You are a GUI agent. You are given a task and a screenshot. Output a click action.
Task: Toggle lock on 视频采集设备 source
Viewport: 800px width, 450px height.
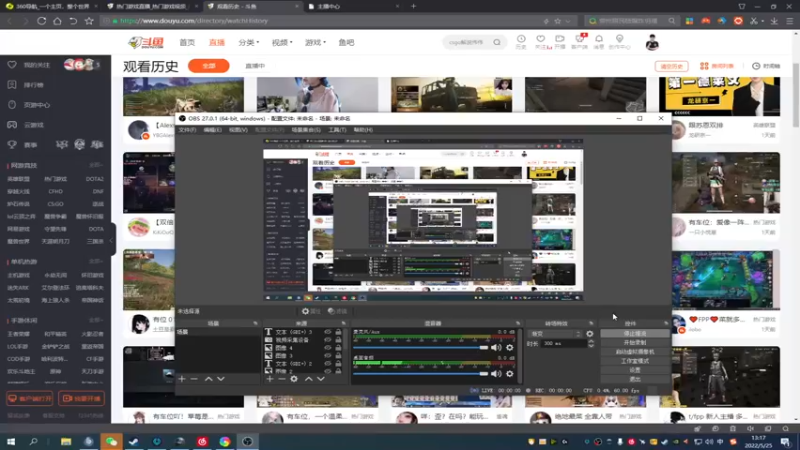338,340
